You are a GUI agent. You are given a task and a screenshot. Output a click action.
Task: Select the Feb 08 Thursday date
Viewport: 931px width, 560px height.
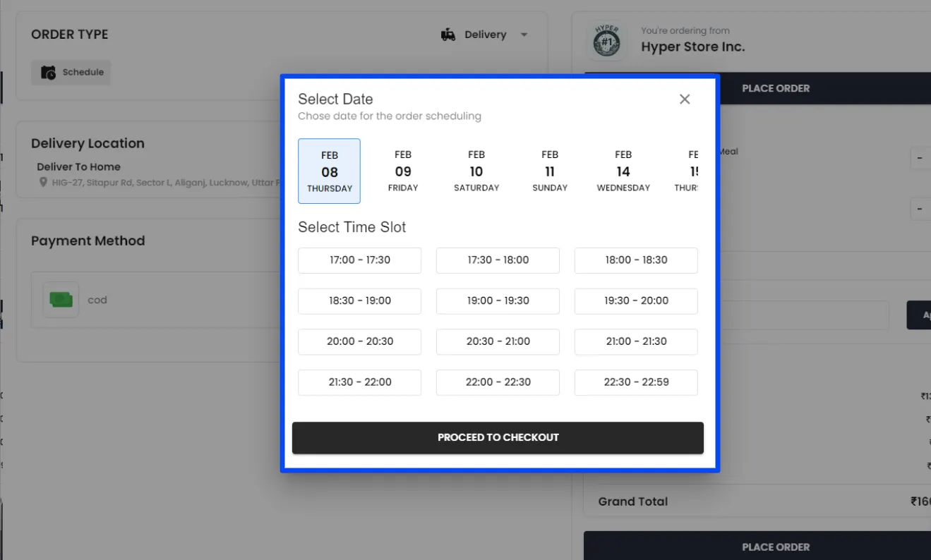point(329,171)
